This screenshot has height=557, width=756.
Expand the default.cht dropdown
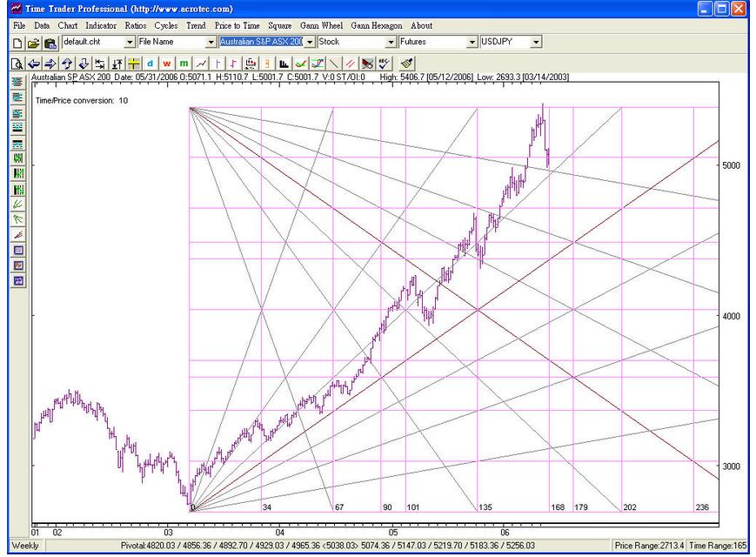coord(130,43)
